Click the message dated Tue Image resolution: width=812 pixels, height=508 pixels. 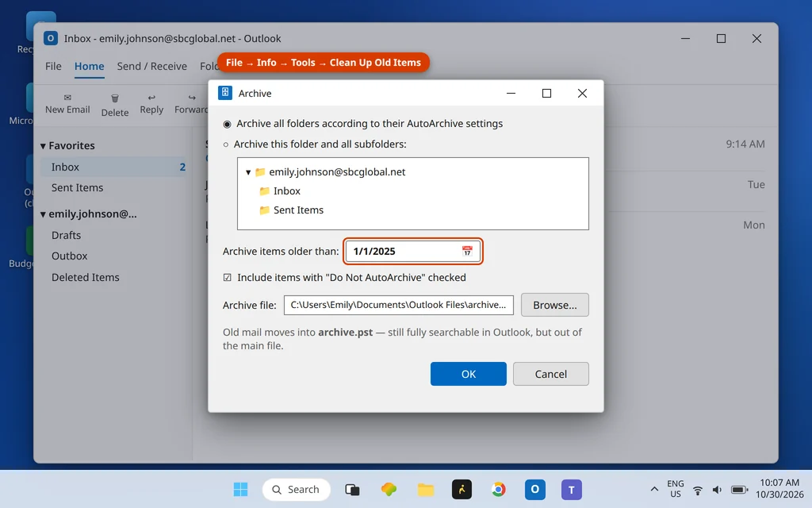756,184
